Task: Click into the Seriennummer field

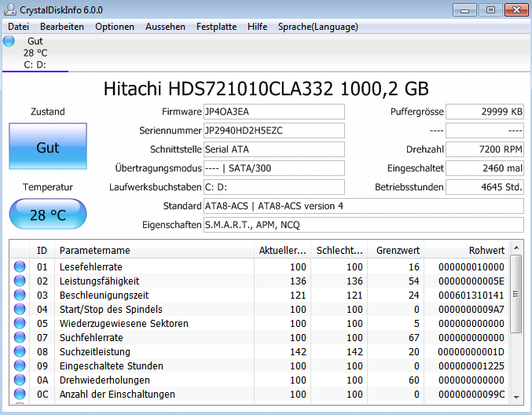Action: click(x=274, y=130)
